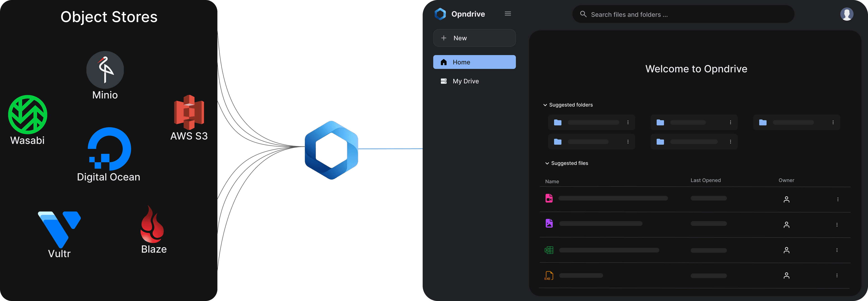Click the Object Stores title

[109, 17]
